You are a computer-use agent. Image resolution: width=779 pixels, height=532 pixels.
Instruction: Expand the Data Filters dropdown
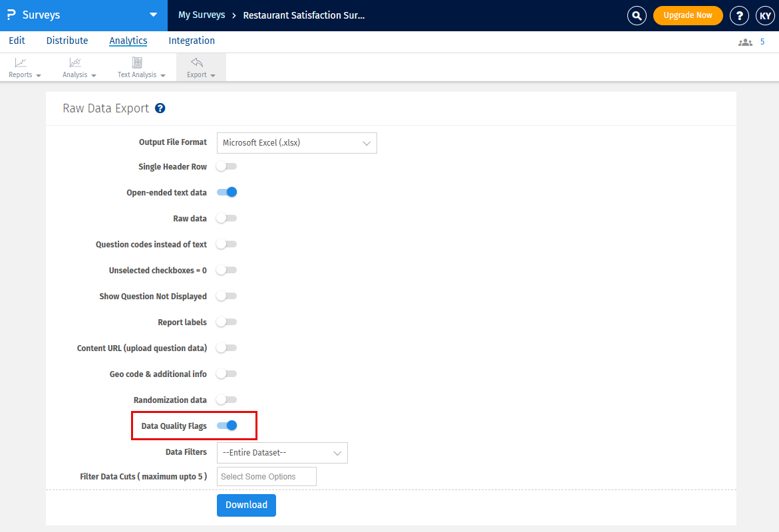(282, 453)
